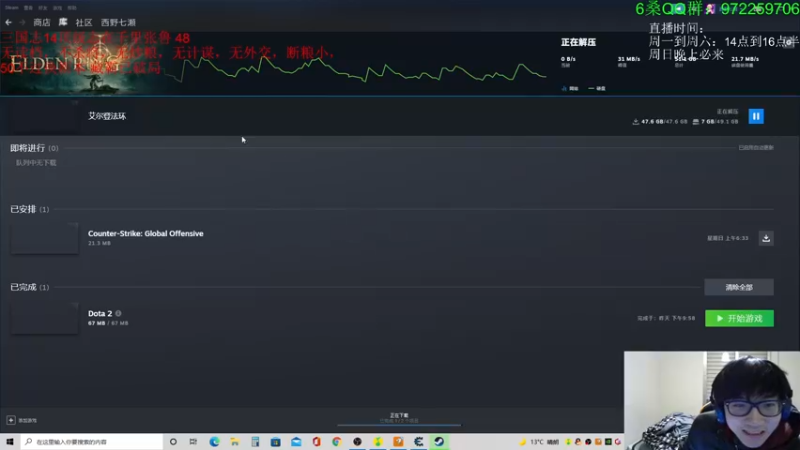800x450 pixels.
Task: Open Office app from taskbar
Action: 316,442
